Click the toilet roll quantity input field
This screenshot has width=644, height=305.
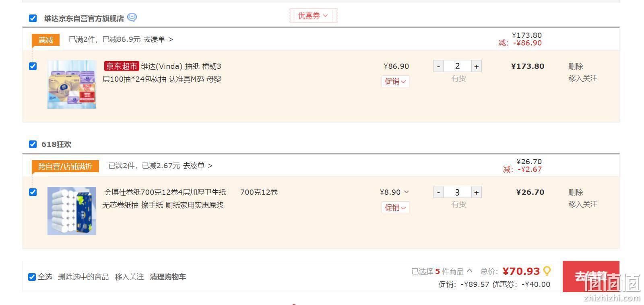[x=457, y=192]
